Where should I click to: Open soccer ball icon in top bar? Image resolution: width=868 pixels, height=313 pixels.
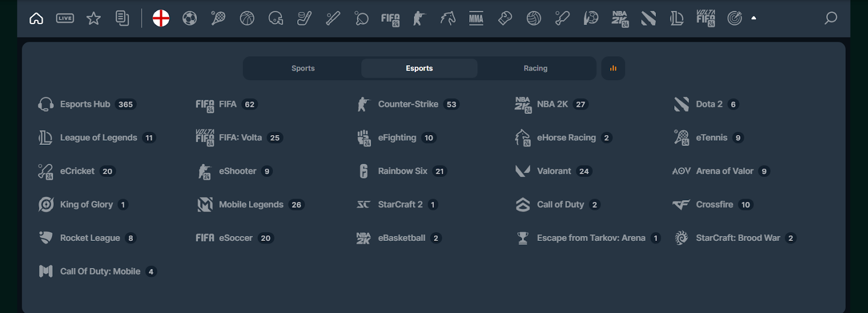point(189,18)
